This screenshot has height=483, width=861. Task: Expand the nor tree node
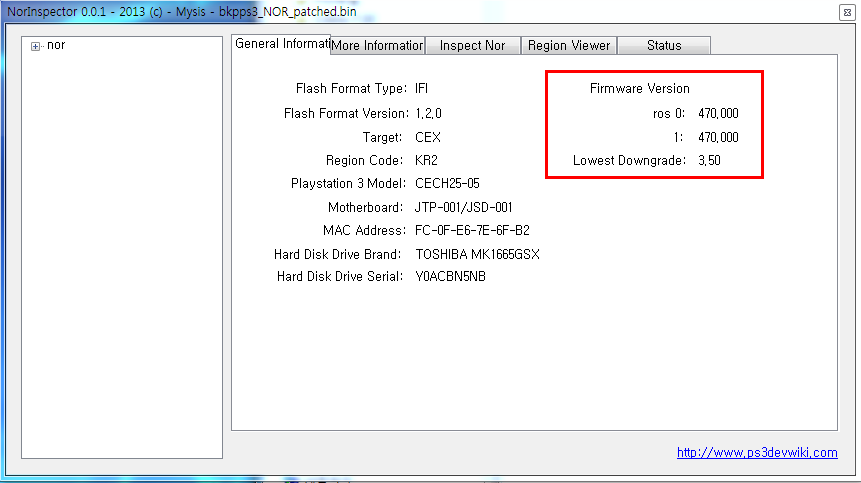(x=36, y=46)
